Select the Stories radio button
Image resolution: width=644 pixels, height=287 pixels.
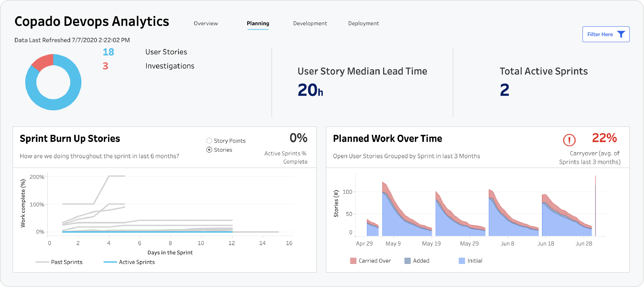coord(209,150)
